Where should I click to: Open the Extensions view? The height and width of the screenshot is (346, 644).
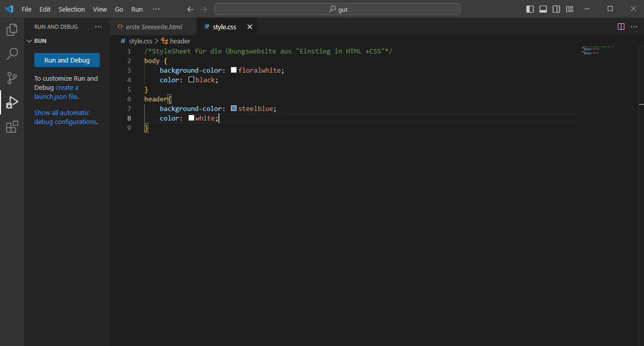[x=12, y=127]
